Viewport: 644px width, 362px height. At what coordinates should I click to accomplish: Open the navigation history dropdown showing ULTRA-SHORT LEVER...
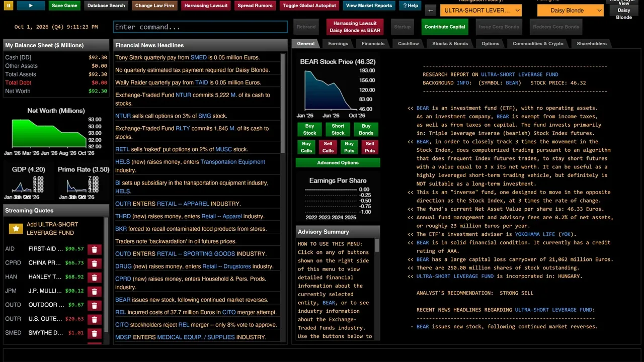480,11
